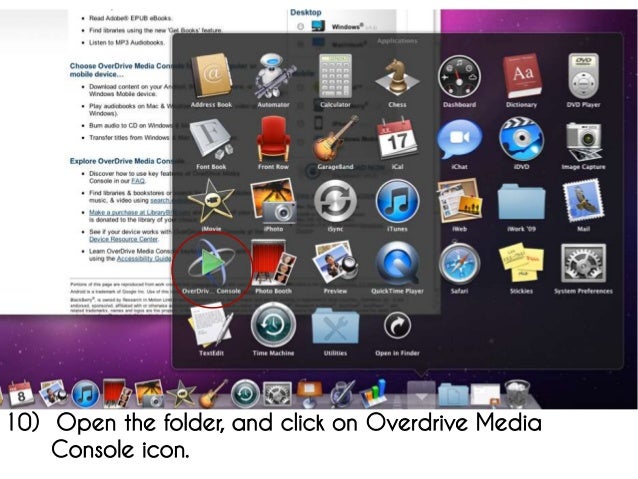
Task: Open the iWork '09 folder
Action: pyautogui.click(x=522, y=202)
